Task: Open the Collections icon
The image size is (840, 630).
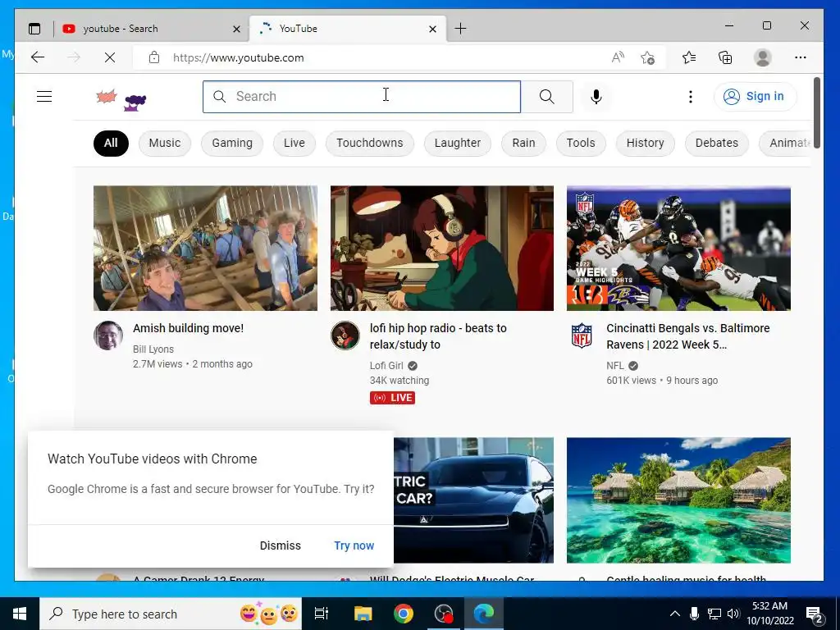Action: pyautogui.click(x=725, y=57)
